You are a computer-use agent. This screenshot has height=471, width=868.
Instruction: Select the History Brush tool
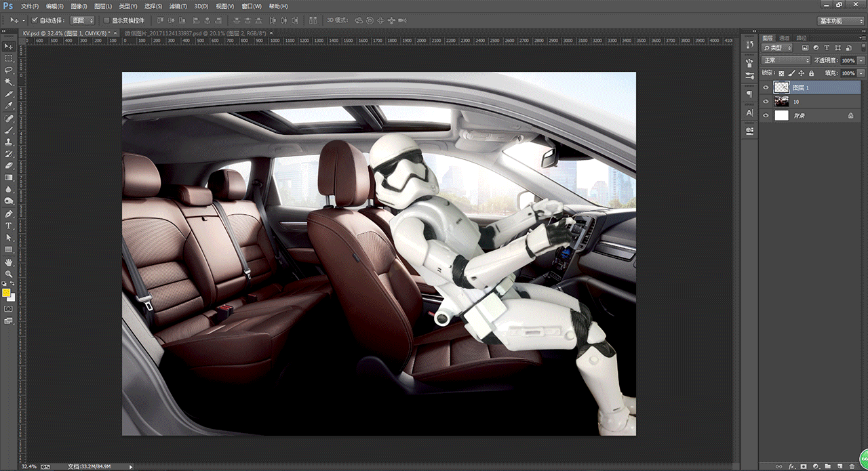pos(9,154)
